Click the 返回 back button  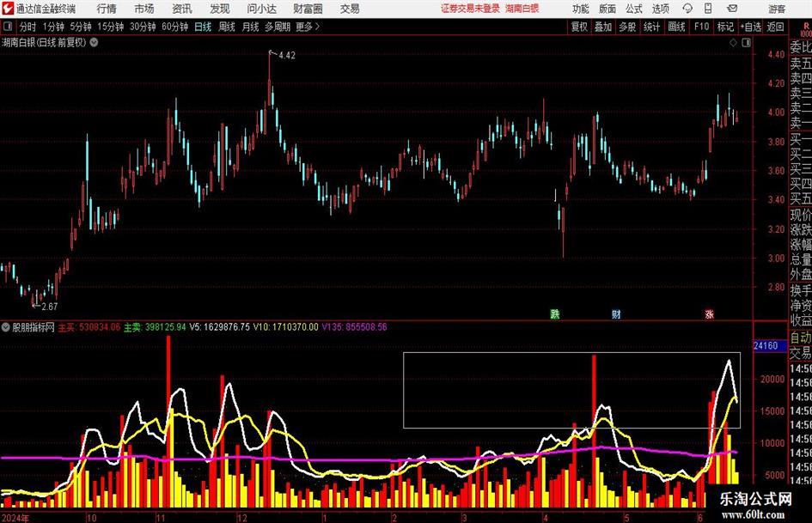point(775,27)
